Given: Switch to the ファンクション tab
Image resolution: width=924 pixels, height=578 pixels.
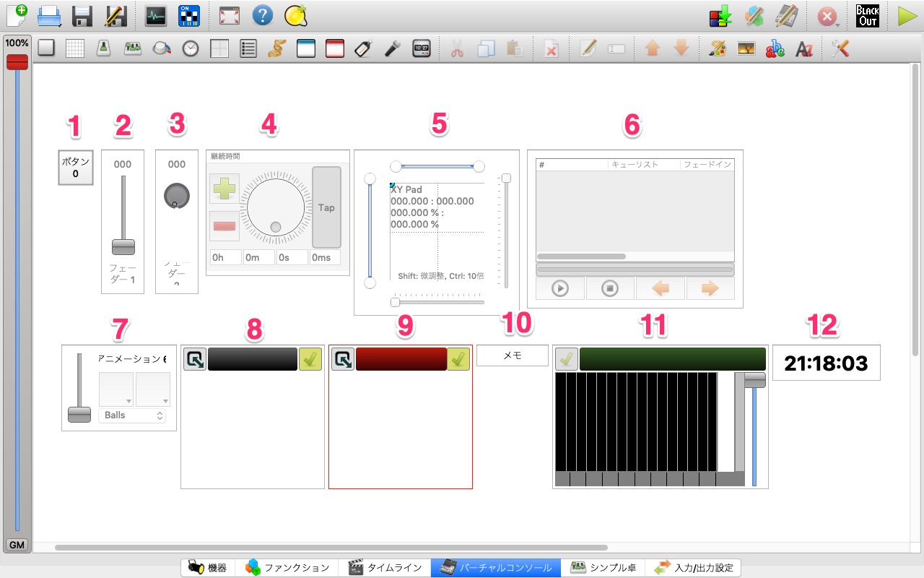Looking at the screenshot, I should coord(287,568).
